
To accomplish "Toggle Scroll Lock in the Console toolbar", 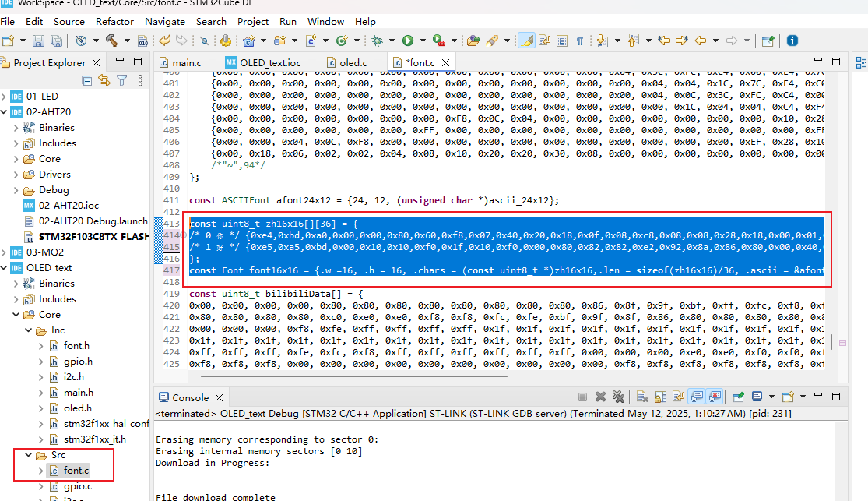I will (661, 397).
